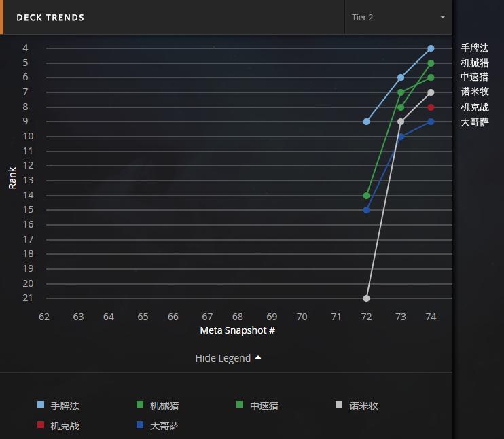
Task: Select 手牌法 point at snapshot 74 rank 4
Action: point(431,48)
